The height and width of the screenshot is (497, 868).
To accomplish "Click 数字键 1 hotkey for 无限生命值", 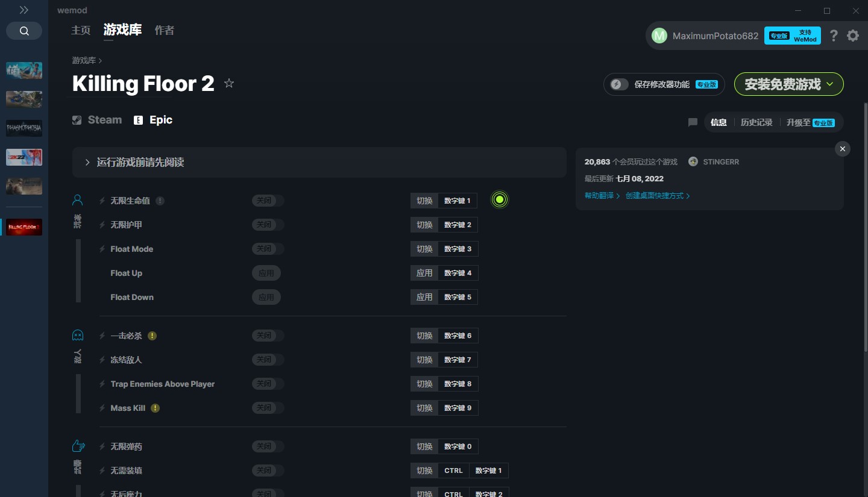I will [x=458, y=201].
